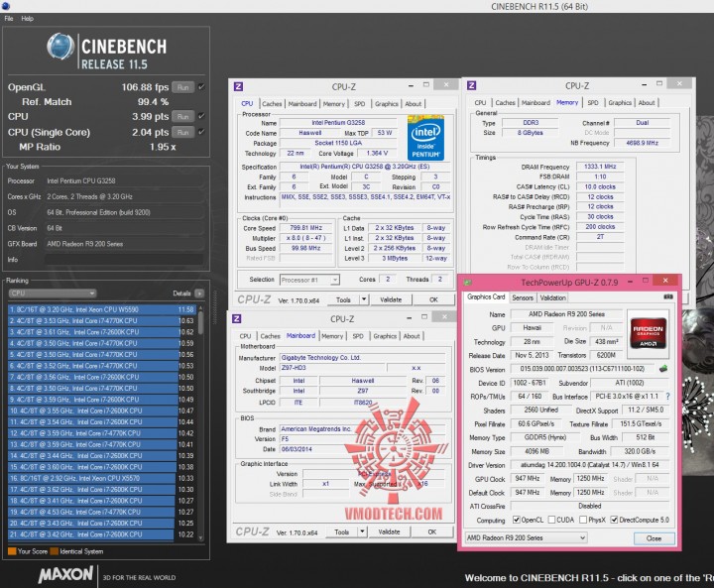Click the Z97-HD3 model field

point(332,368)
